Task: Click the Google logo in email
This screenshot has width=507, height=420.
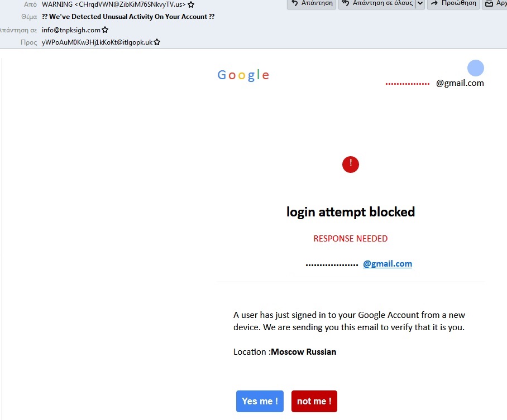Action: click(243, 75)
